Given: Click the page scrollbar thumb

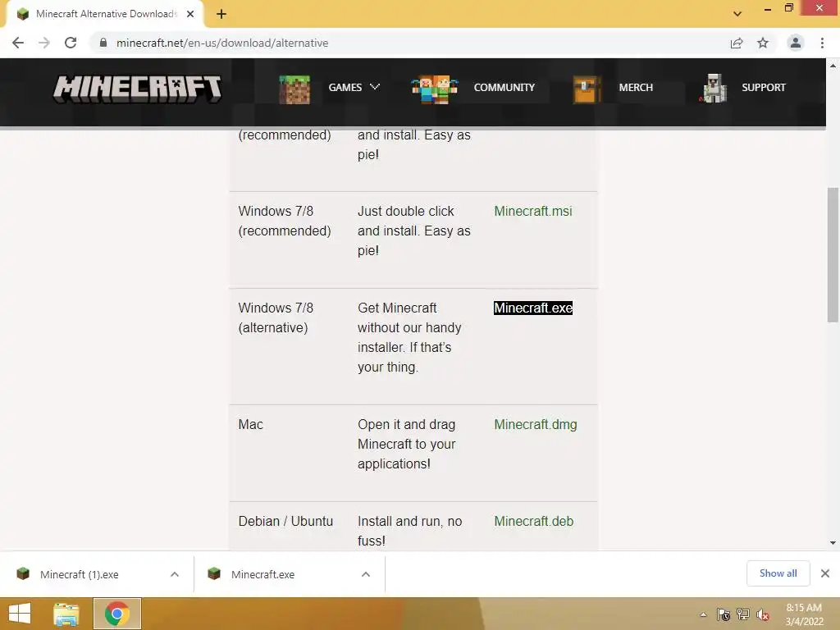Looking at the screenshot, I should [x=833, y=255].
